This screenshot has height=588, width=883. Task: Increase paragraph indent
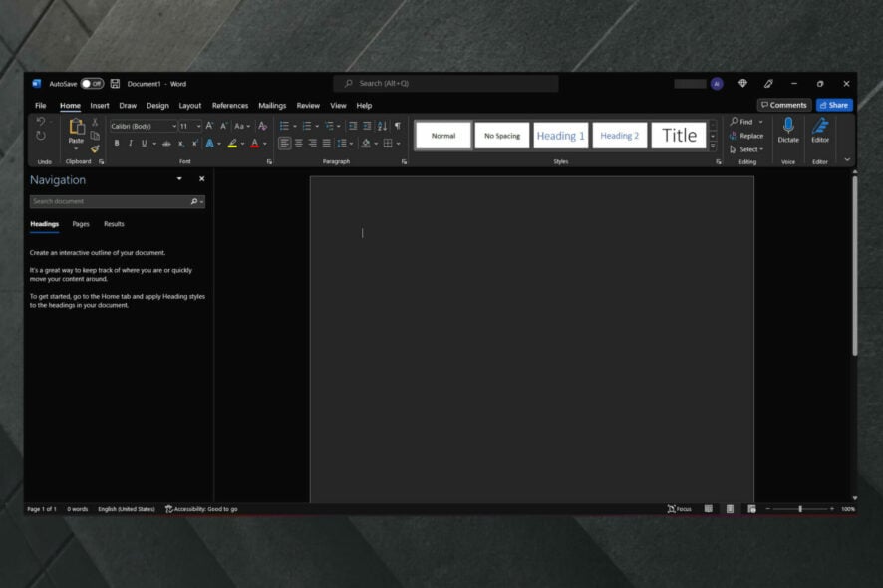(367, 126)
